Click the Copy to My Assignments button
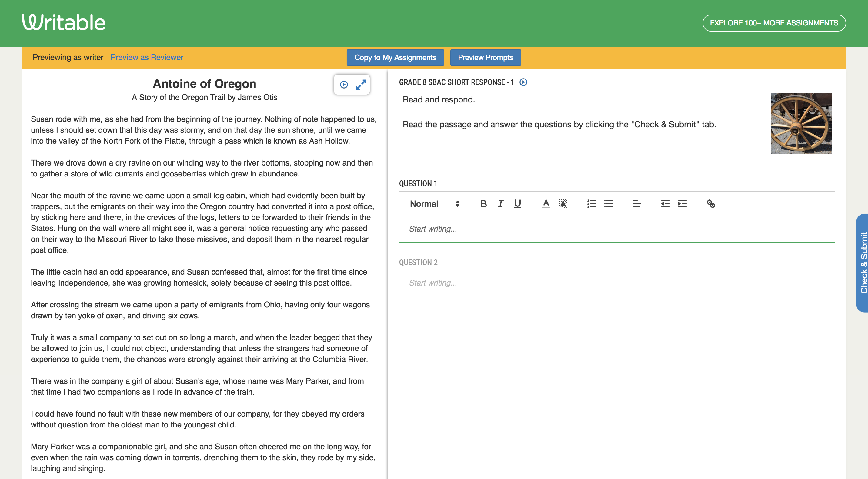868x479 pixels. [x=395, y=57]
